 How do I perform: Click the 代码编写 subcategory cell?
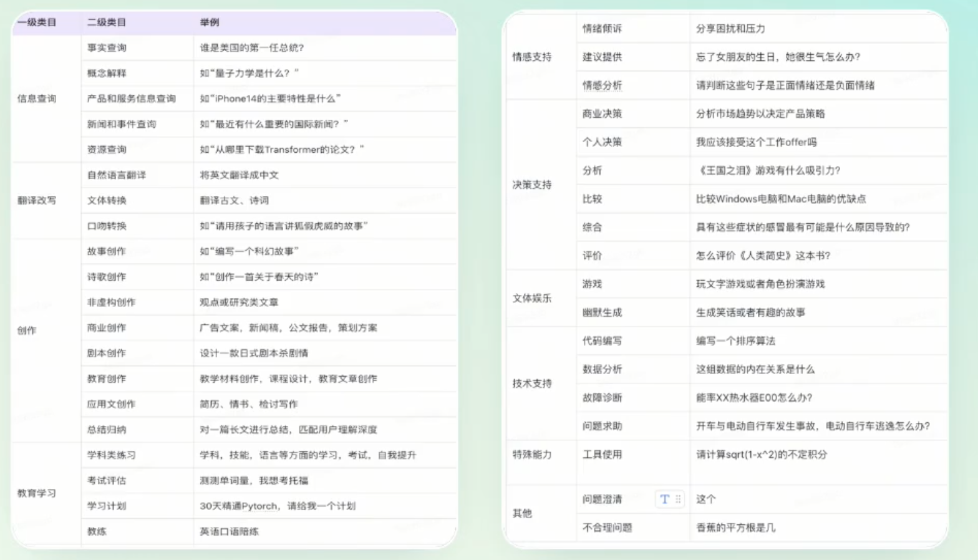(x=603, y=340)
